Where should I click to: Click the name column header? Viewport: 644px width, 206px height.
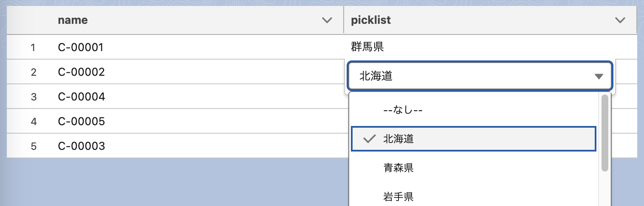(73, 20)
